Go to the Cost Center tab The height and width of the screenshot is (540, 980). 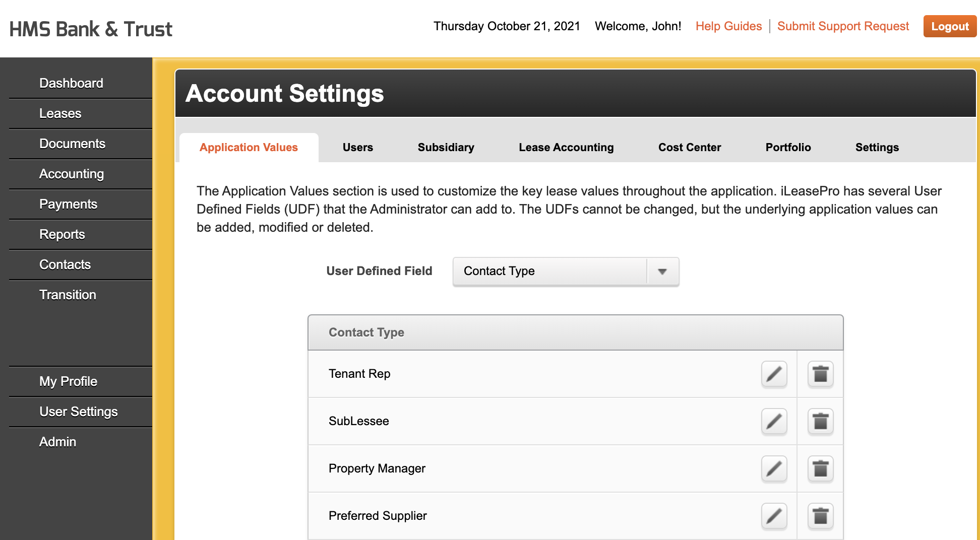(690, 148)
